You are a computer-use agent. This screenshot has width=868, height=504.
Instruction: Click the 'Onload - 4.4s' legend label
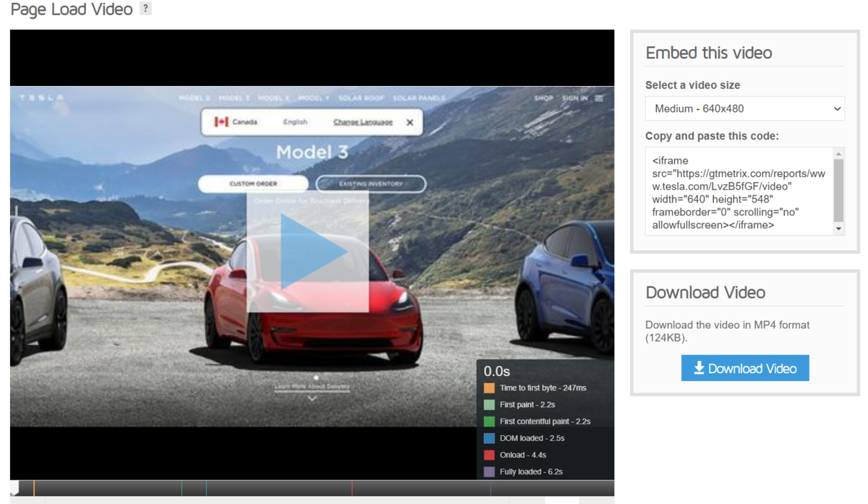click(523, 455)
